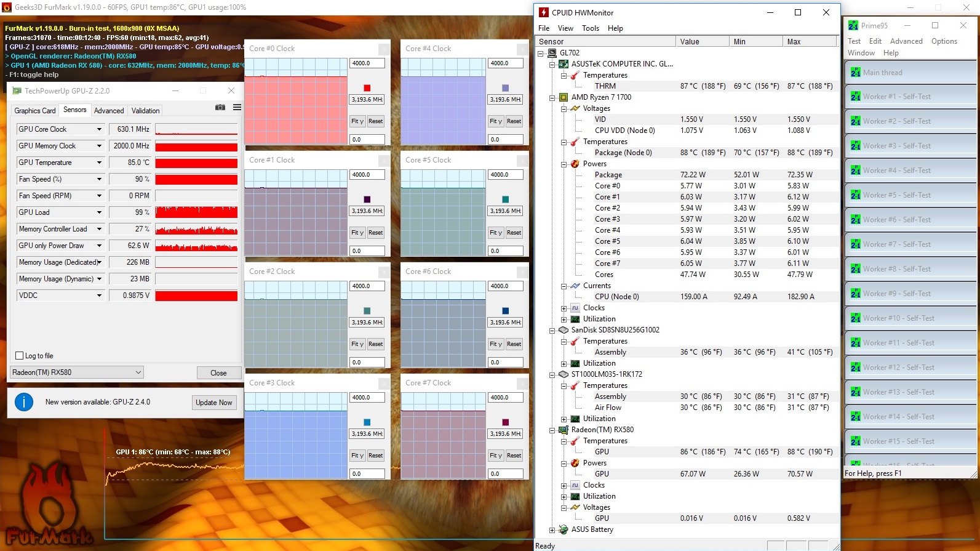The height and width of the screenshot is (551, 980).
Task: Click the GPU-Z screenshot camera icon
Action: point(220,107)
